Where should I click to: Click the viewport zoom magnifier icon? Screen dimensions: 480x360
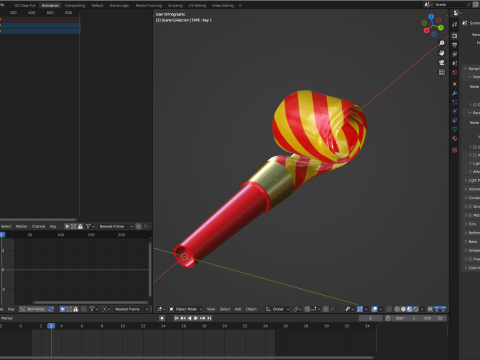point(442,43)
